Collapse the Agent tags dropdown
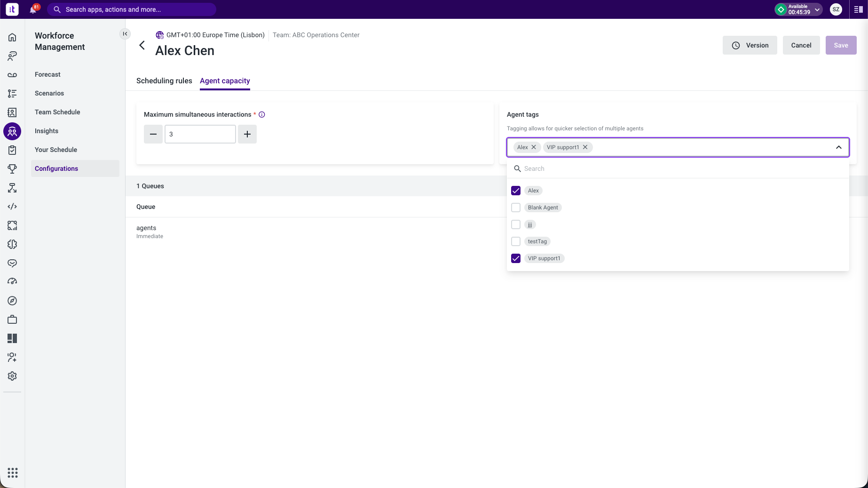This screenshot has height=488, width=868. click(839, 147)
